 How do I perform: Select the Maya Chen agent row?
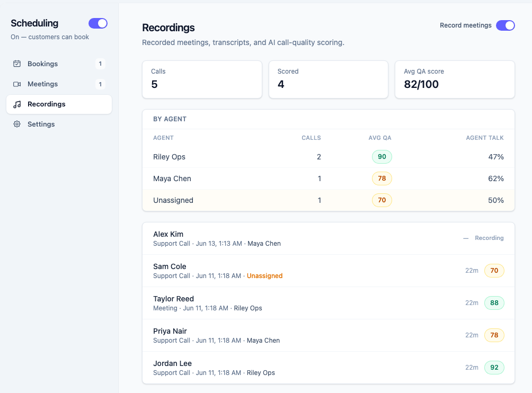coord(329,178)
